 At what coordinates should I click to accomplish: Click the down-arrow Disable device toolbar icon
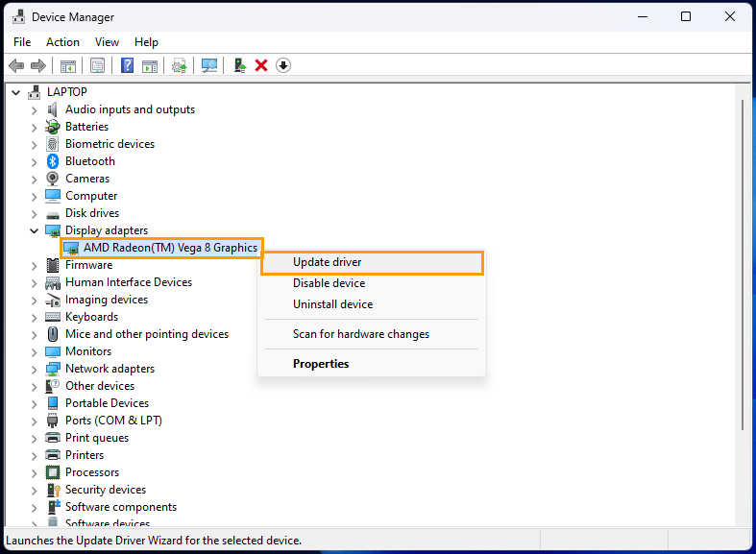click(283, 65)
